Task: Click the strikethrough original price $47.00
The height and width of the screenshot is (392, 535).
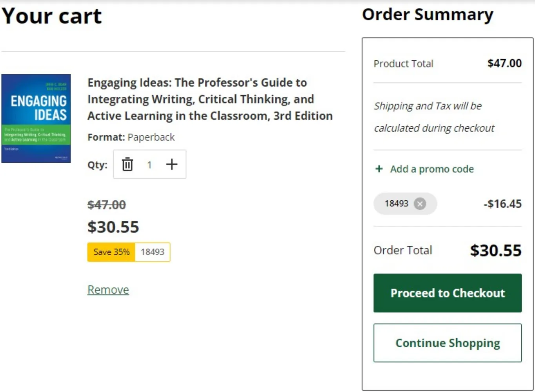Action: click(107, 205)
